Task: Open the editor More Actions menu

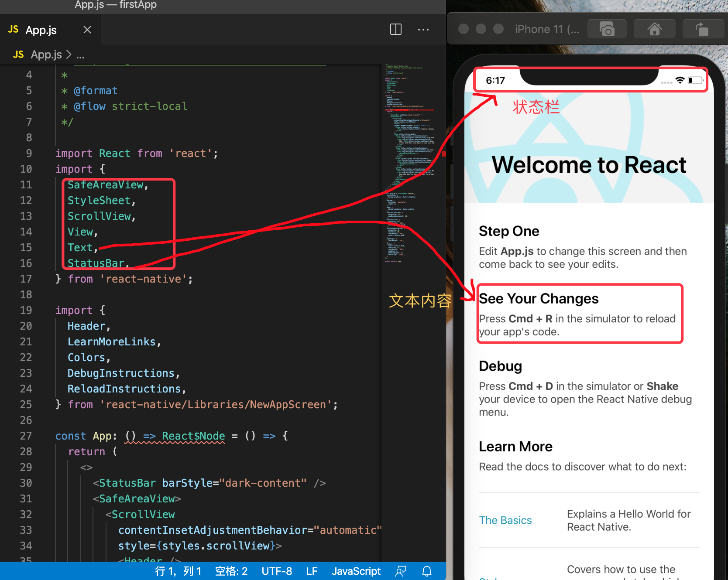Action: click(423, 30)
